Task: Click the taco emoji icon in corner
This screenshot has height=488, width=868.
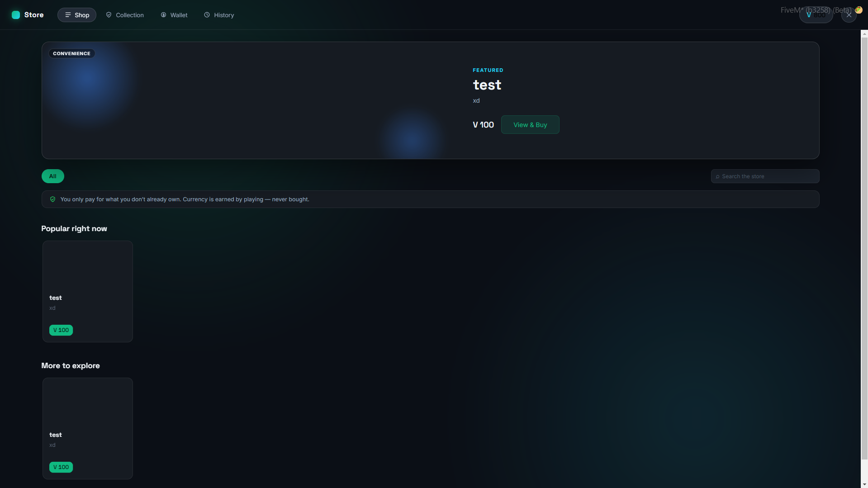Action: tap(859, 10)
